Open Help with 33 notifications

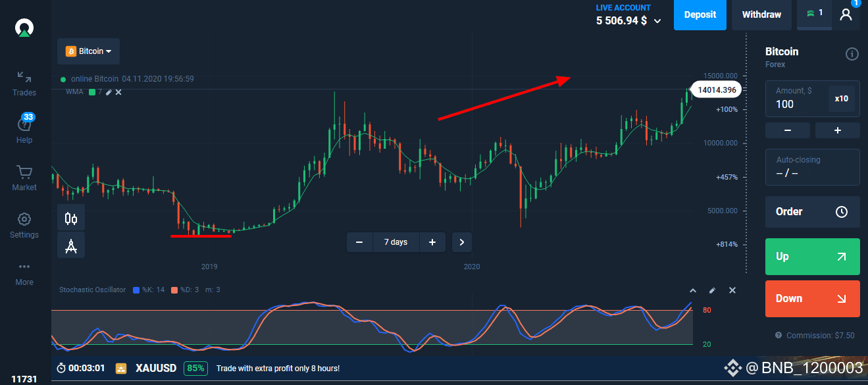24,129
